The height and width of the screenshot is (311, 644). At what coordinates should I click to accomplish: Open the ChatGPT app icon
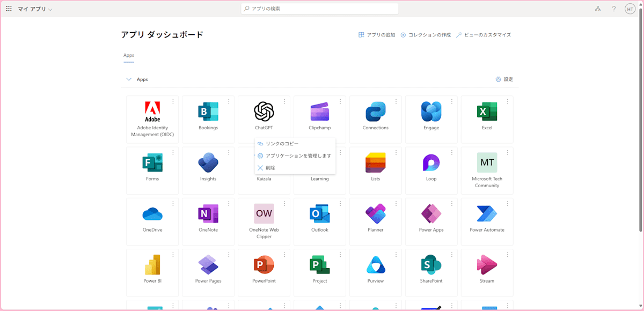264,112
